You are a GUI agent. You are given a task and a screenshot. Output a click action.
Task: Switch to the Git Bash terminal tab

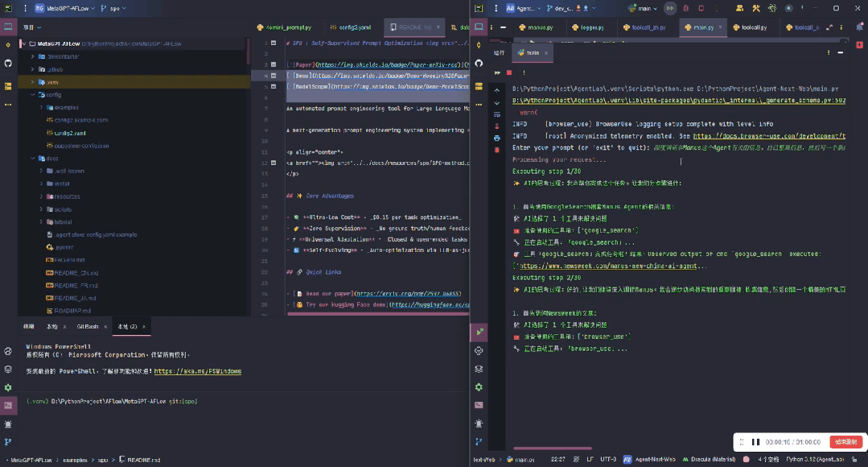pos(87,326)
